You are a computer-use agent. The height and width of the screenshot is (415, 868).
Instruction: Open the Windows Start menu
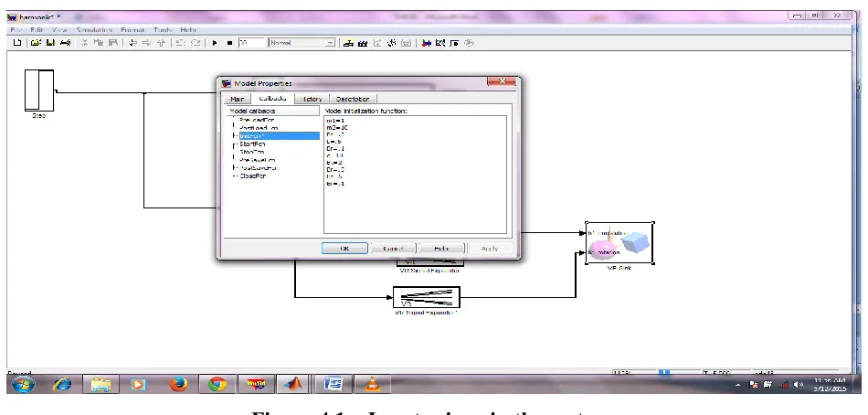[x=23, y=384]
